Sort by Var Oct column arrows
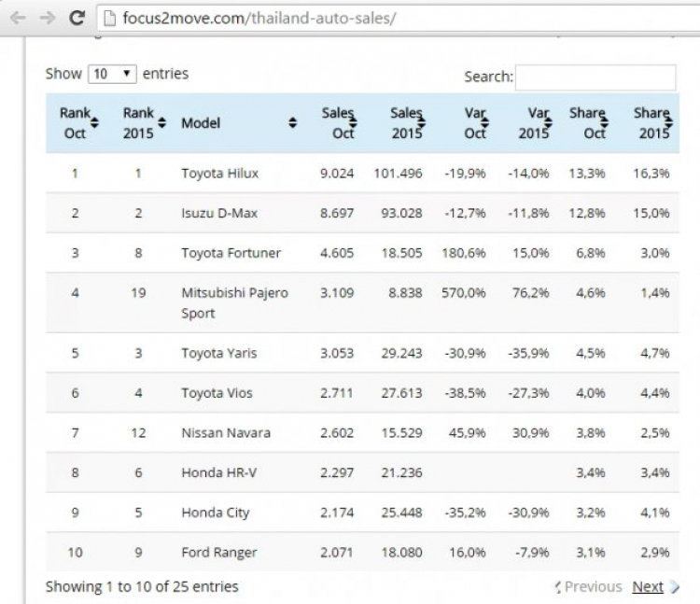The width and height of the screenshot is (700, 604). [x=484, y=122]
